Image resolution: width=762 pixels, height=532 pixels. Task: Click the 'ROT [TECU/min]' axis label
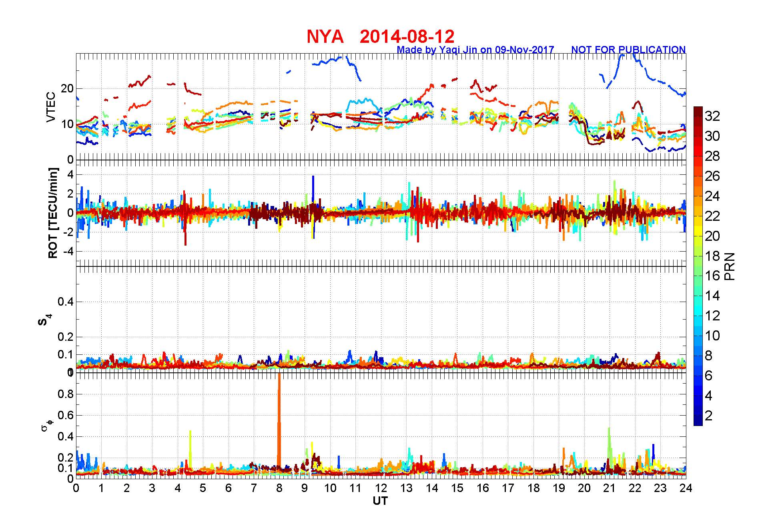53,213
